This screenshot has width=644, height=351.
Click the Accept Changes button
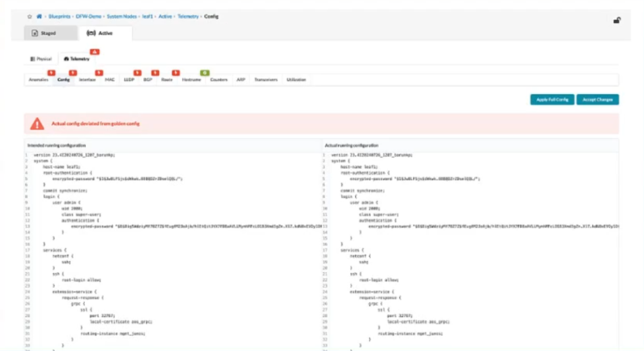597,100
